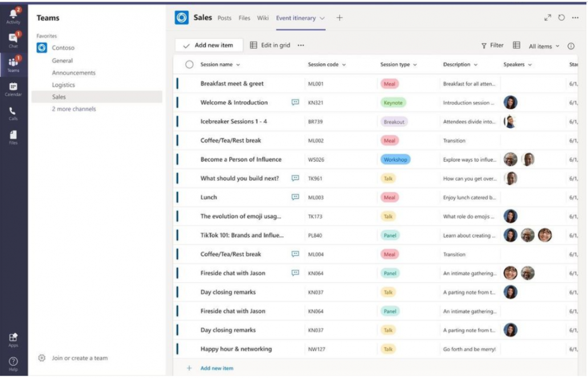Reload the tab with the refresh icon
This screenshot has height=378, width=588.
point(561,18)
